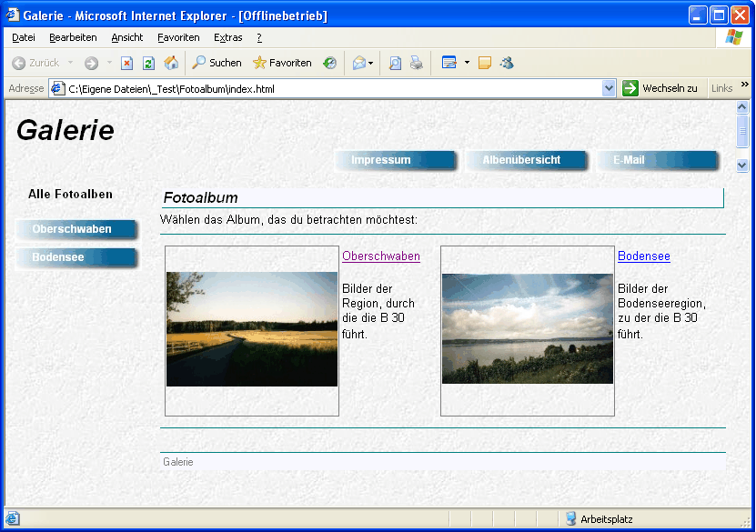Expand the Links toolbar chevron

click(x=744, y=85)
